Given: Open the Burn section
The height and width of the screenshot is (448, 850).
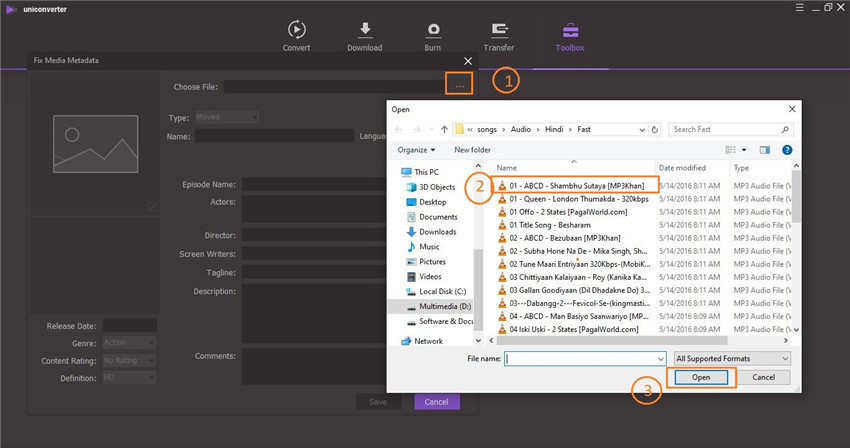Looking at the screenshot, I should pyautogui.click(x=433, y=35).
